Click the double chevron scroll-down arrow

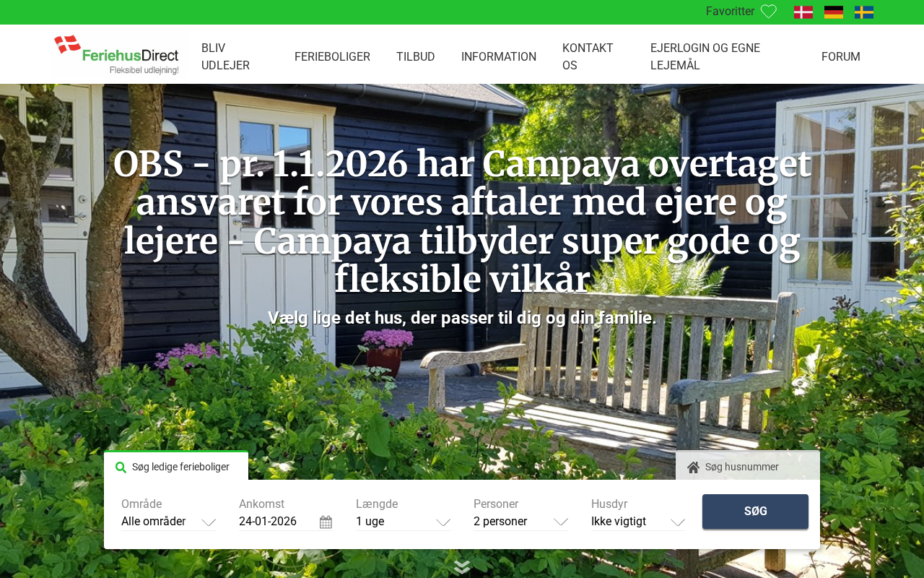[462, 567]
